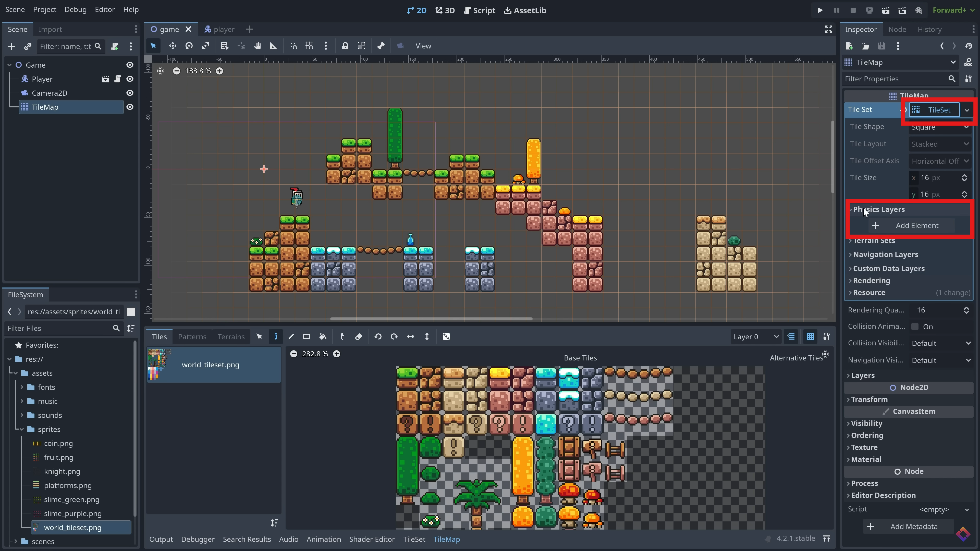Image resolution: width=980 pixels, height=551 pixels.
Task: Select the Paint bucket tool in TileMap toolbar
Action: (x=323, y=336)
